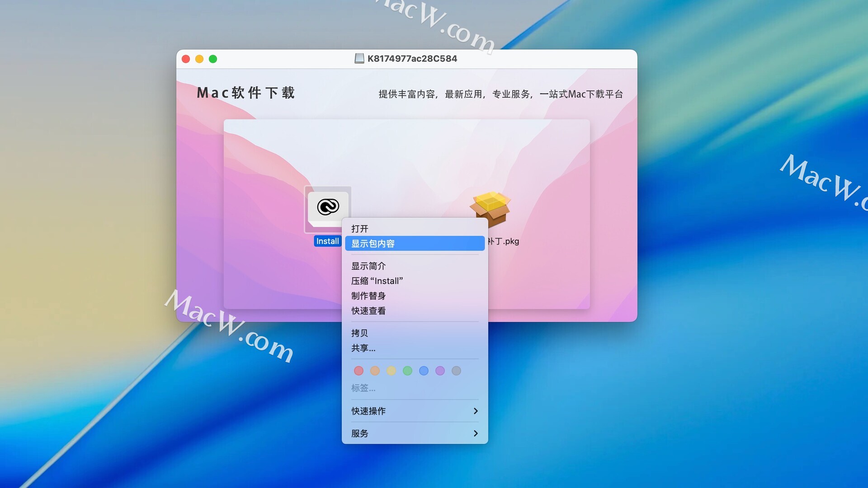Viewport: 868px width, 488px height.
Task: Click the disk icon in title bar
Action: pos(359,59)
